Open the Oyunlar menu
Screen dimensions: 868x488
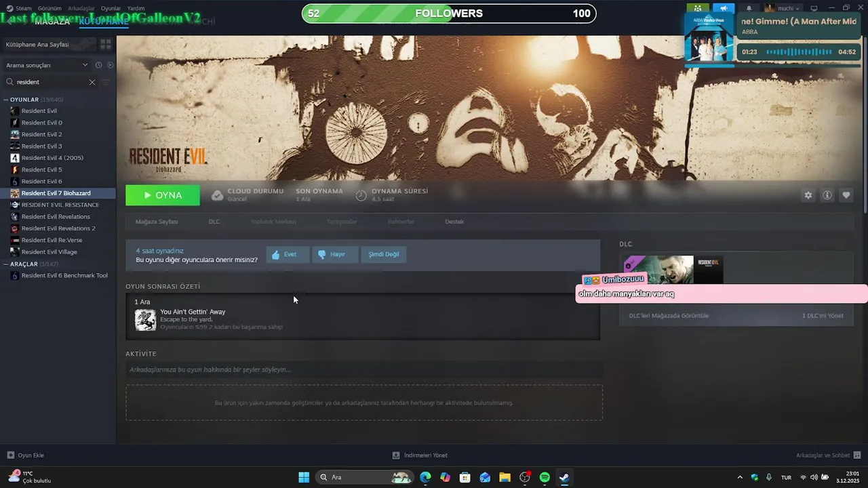point(111,8)
